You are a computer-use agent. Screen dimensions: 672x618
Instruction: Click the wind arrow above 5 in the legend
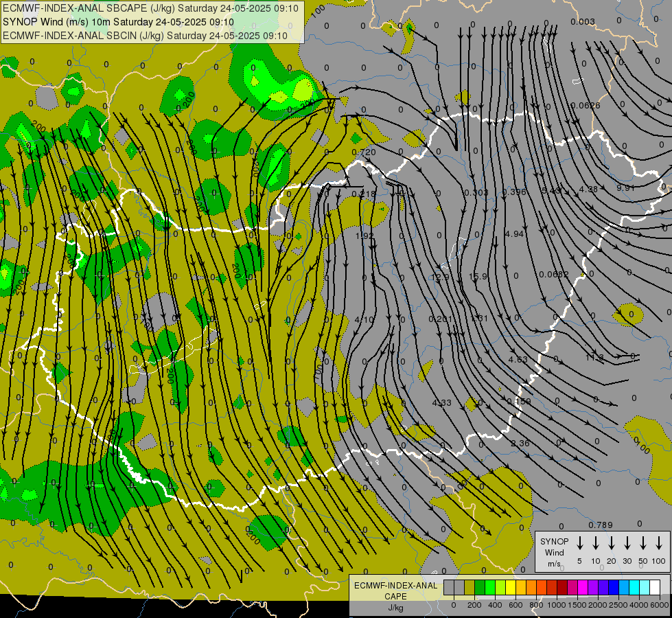coord(579,542)
